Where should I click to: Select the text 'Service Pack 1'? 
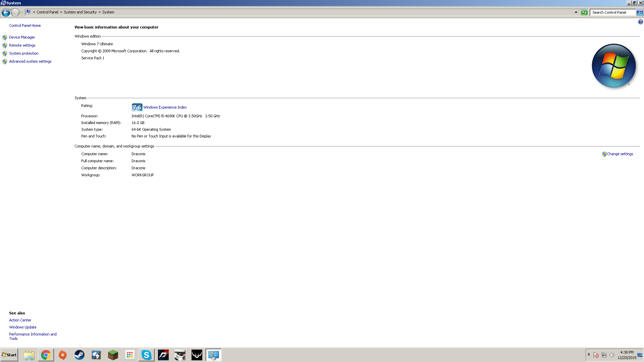pyautogui.click(x=93, y=58)
